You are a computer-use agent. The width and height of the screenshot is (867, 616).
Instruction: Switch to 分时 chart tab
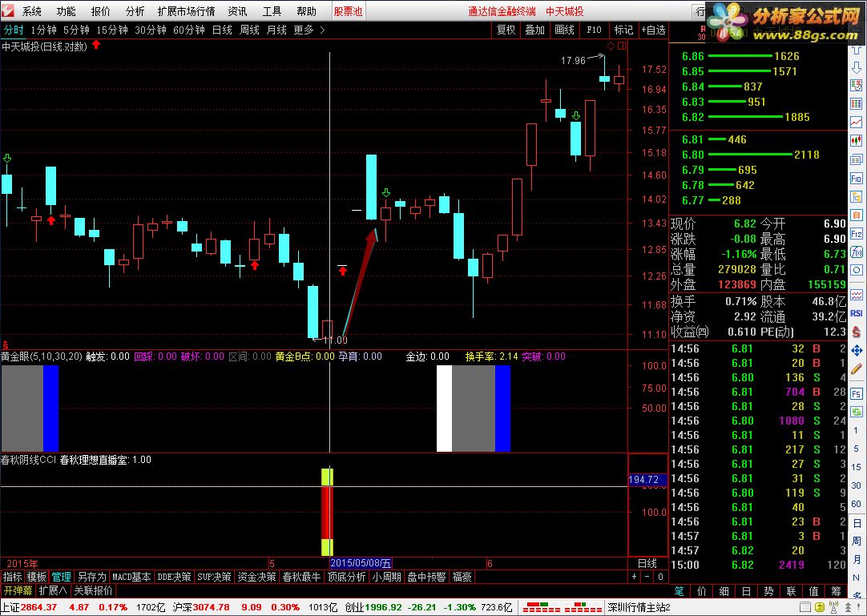tap(14, 30)
